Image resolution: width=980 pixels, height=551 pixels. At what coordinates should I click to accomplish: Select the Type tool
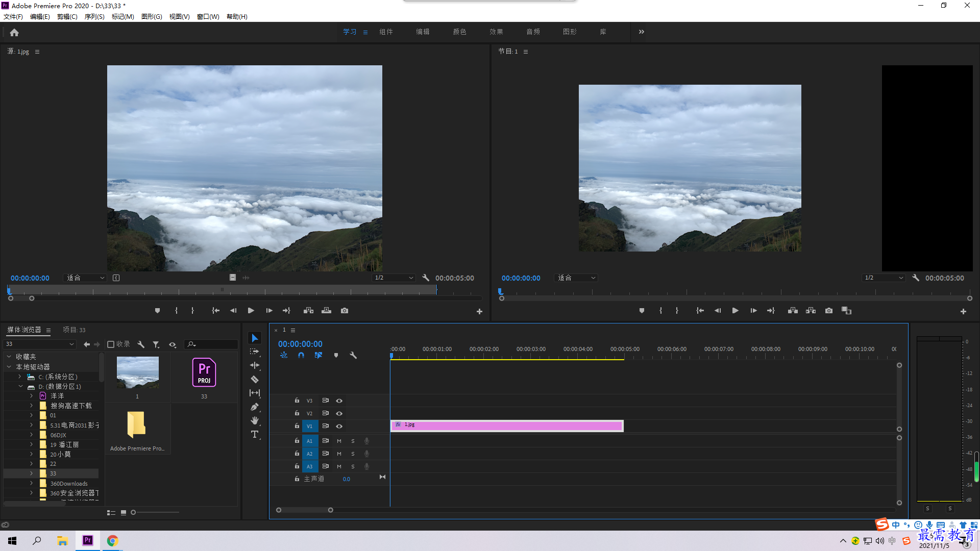255,434
